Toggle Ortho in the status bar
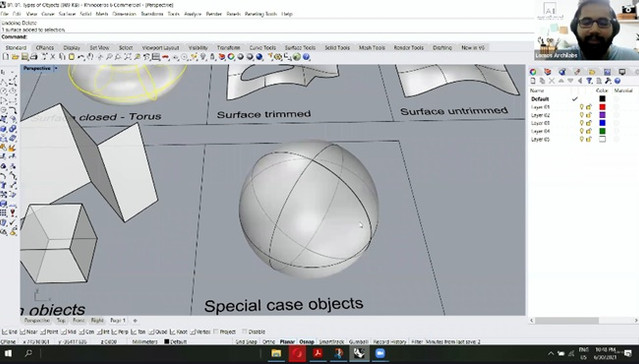Viewport: 639px width, 364px height. pyautogui.click(x=269, y=342)
